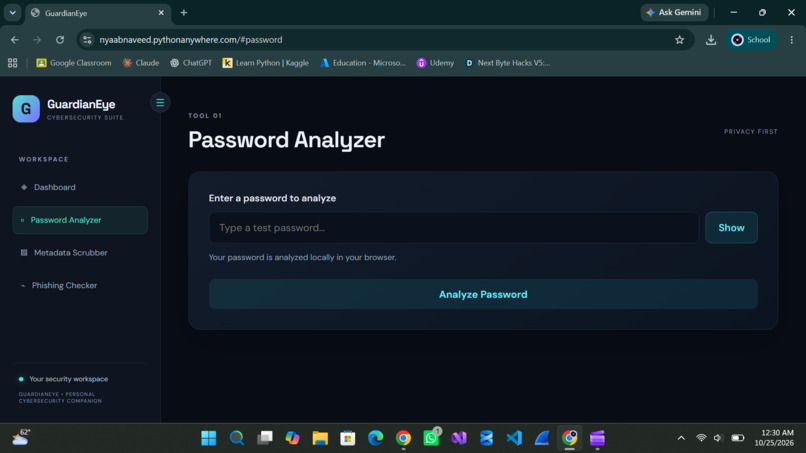Go back with the browser back arrow
806x453 pixels.
[14, 40]
